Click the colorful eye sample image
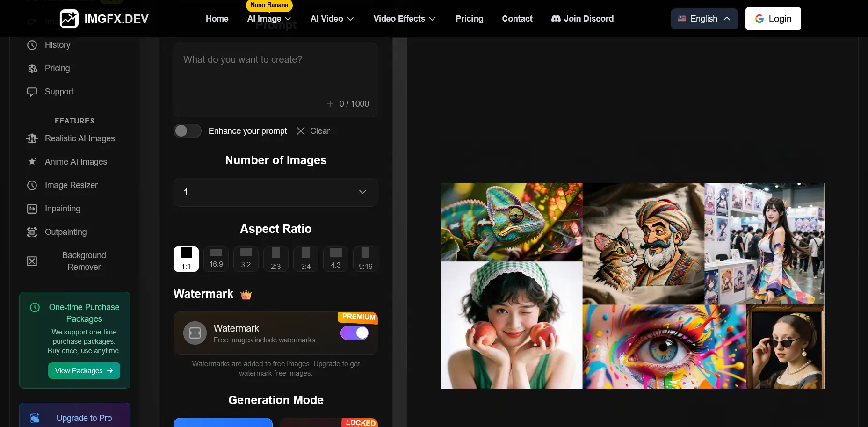 pyautogui.click(x=664, y=347)
